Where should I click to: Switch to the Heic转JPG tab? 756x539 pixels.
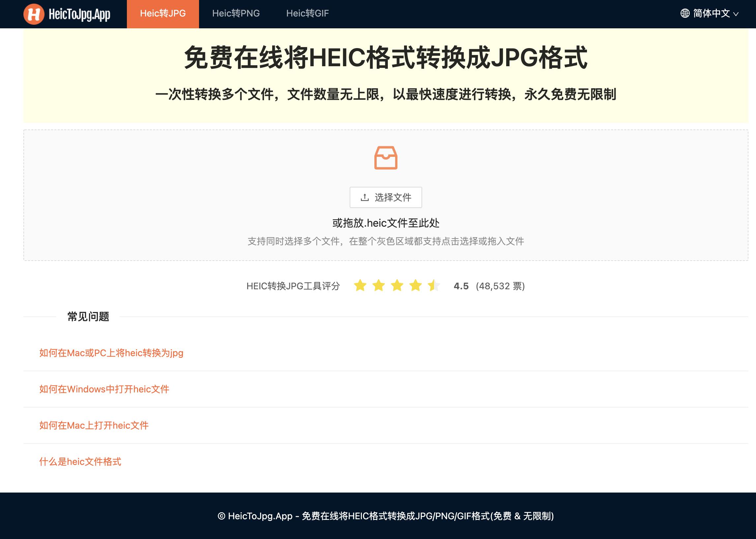(x=163, y=14)
